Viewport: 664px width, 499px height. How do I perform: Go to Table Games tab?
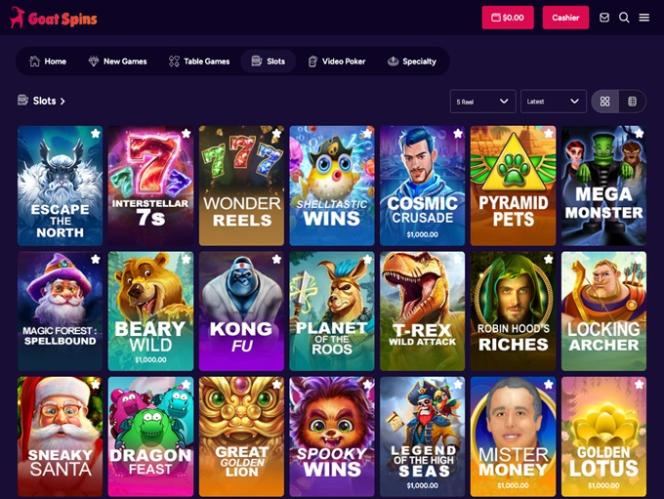199,61
